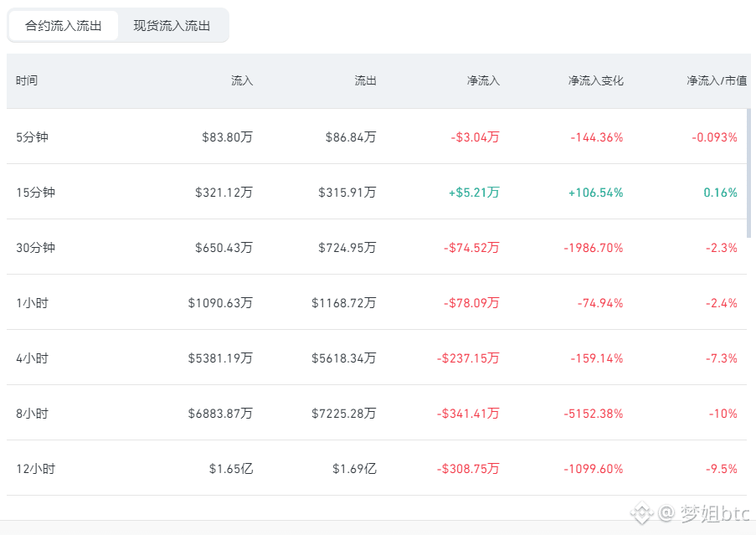Select the 5分钟 row label
Screen dimensions: 756x535
[33, 136]
